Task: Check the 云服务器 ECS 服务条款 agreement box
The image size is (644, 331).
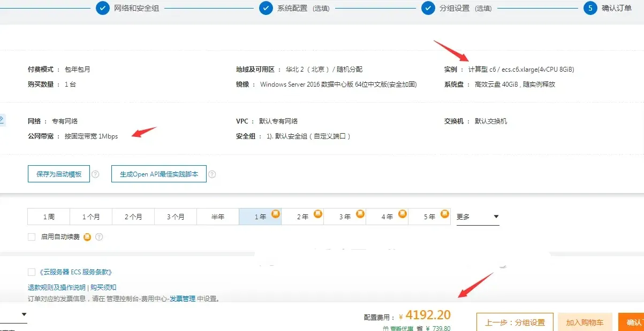Action: click(x=32, y=272)
